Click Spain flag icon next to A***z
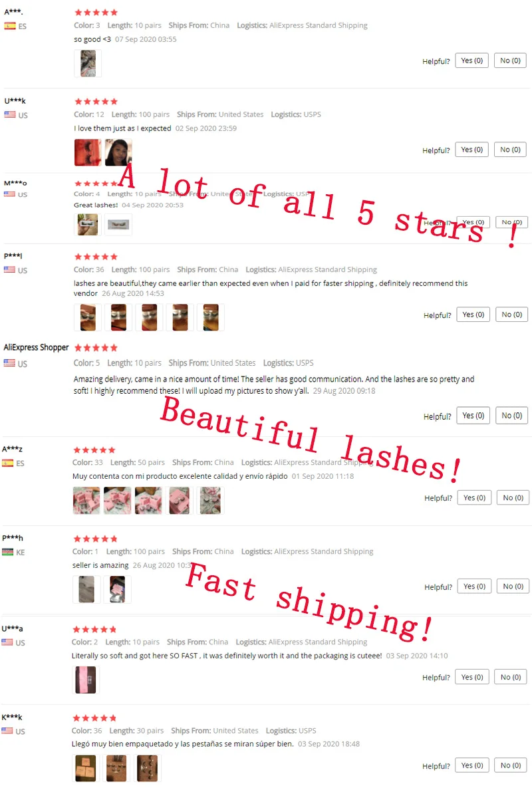 (x=8, y=463)
